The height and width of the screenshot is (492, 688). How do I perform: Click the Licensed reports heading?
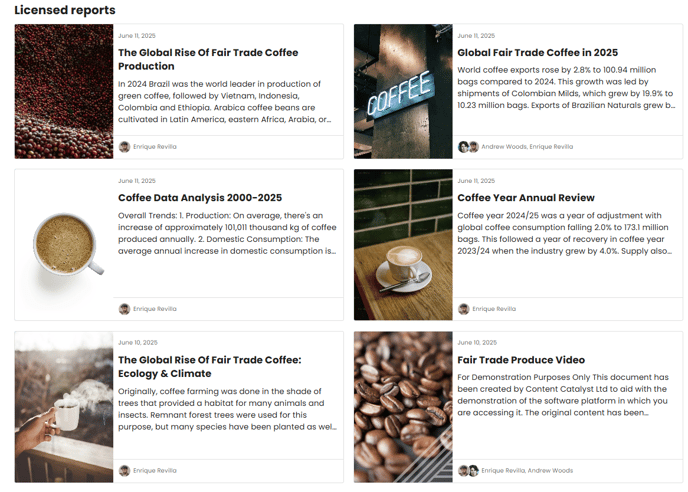click(65, 10)
